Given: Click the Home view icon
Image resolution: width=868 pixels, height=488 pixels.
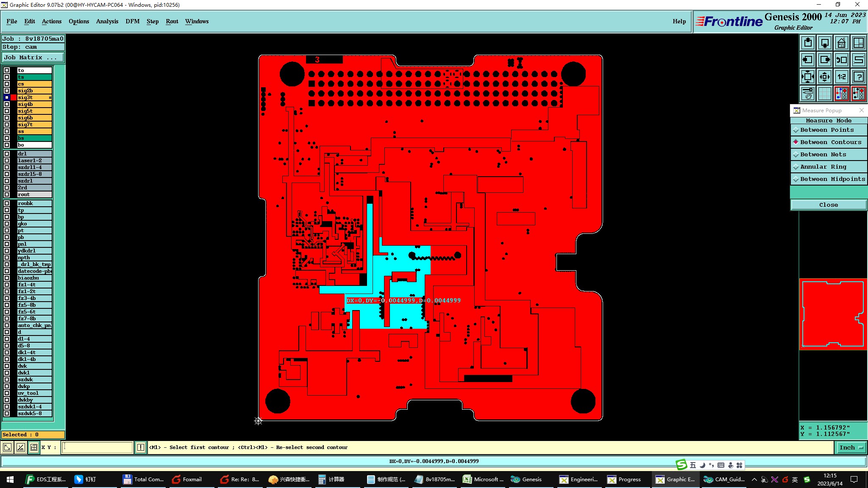Looking at the screenshot, I should (841, 43).
